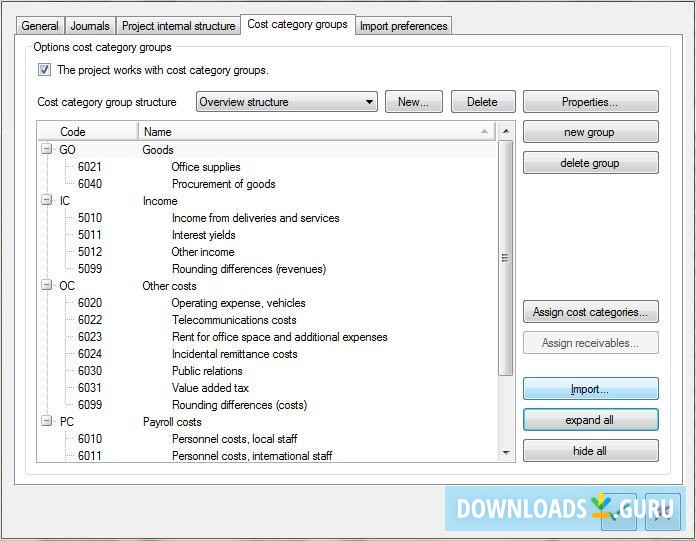Viewport: 696px width, 541px height.
Task: Click the scrollbar down arrow
Action: 506,453
